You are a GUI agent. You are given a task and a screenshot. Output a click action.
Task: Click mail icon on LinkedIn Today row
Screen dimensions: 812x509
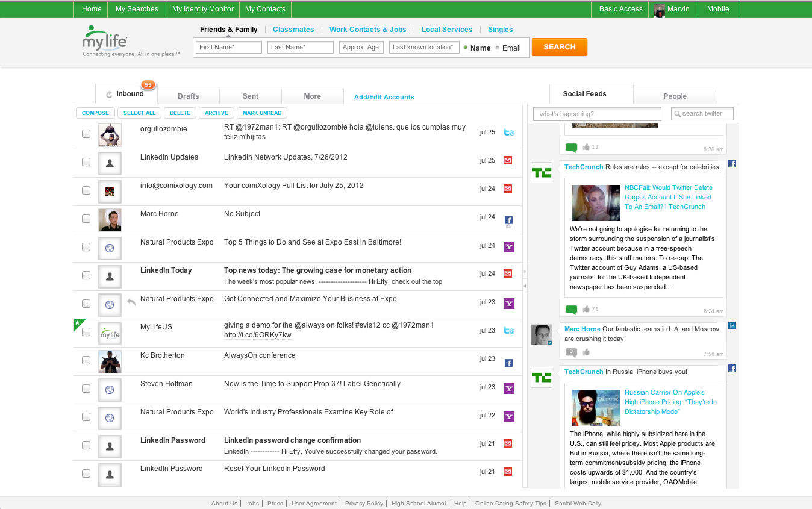pos(508,273)
